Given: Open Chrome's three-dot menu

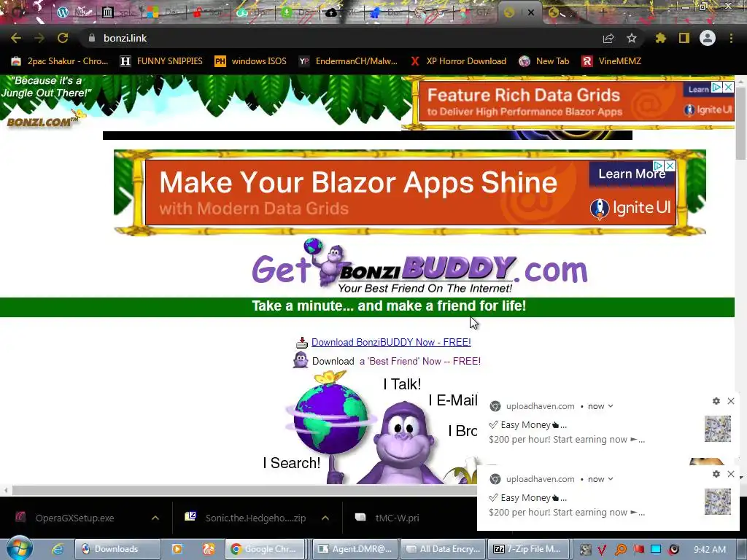Looking at the screenshot, I should click(731, 38).
